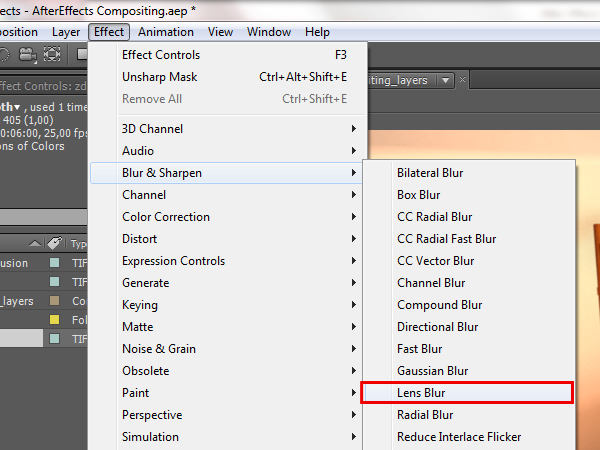Click the tan label swatch for the composition
600x450 pixels.
coord(54,300)
